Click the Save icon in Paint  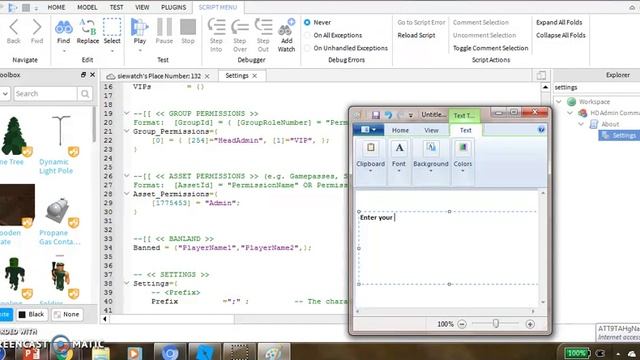[x=376, y=115]
